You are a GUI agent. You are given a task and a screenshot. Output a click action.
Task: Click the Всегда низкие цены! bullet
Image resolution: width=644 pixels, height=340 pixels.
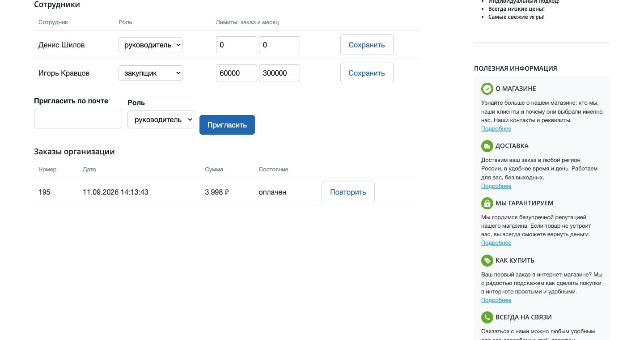(x=516, y=9)
